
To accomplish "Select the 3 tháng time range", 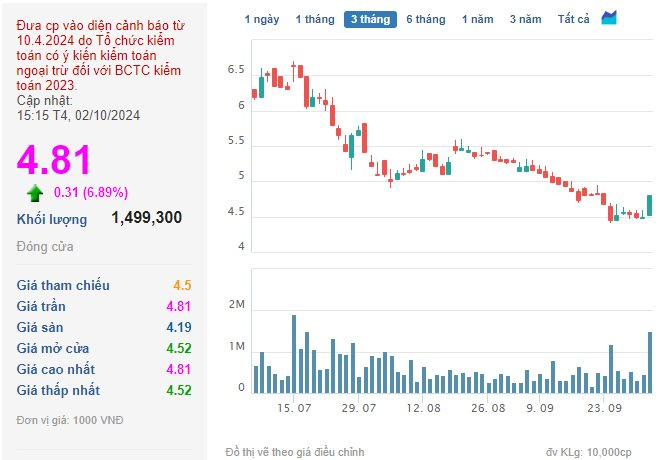I will click(370, 19).
